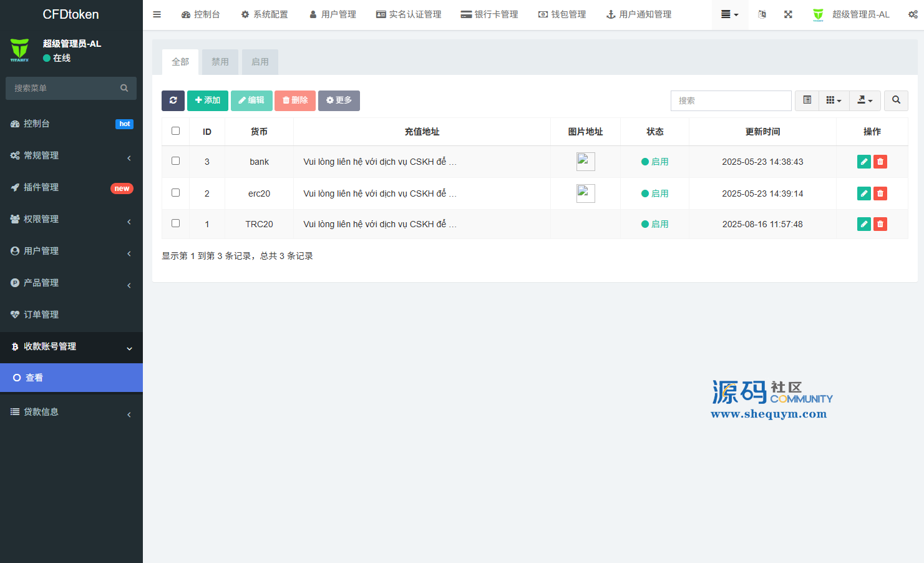Click the hamburger sidebar toggle icon

point(157,14)
